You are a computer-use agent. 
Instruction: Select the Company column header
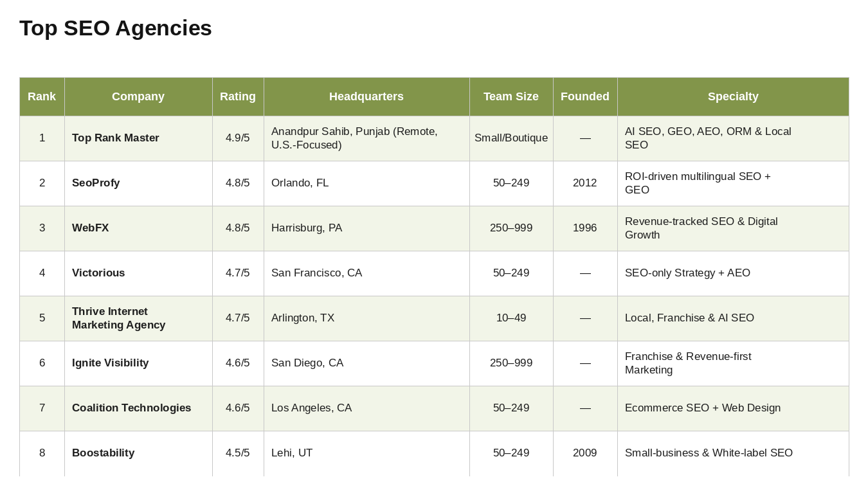coord(138,96)
